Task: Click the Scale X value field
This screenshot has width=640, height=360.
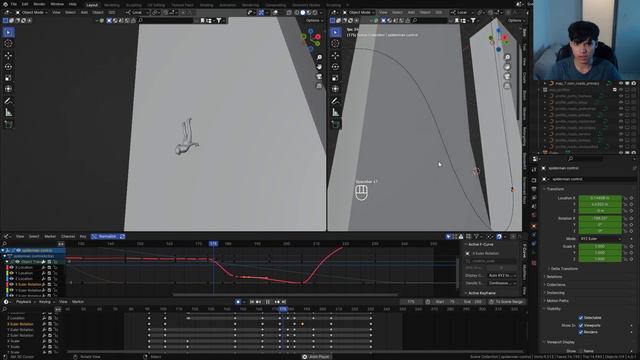Action: point(600,247)
